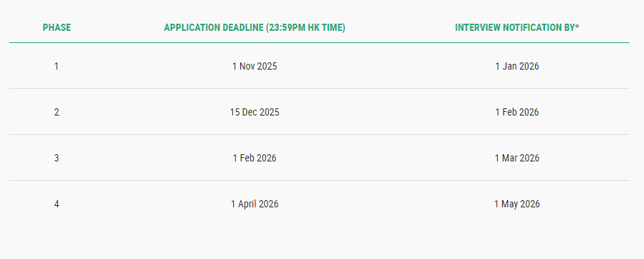Select phase number 4 cell

(x=56, y=204)
